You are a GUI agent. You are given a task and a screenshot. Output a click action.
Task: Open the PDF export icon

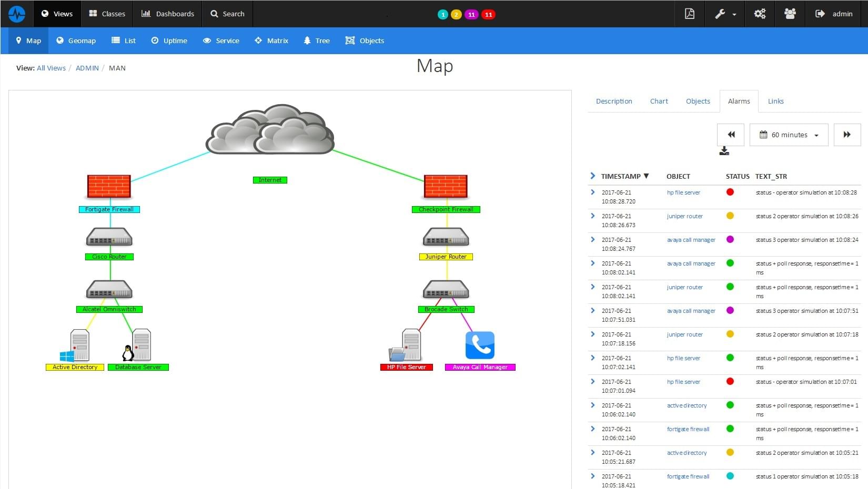pos(689,14)
